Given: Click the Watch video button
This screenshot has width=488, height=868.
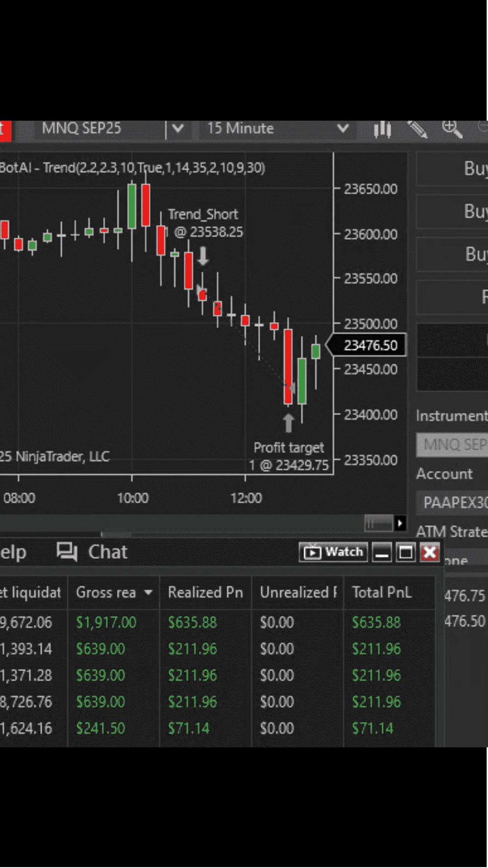Looking at the screenshot, I should click(x=333, y=552).
